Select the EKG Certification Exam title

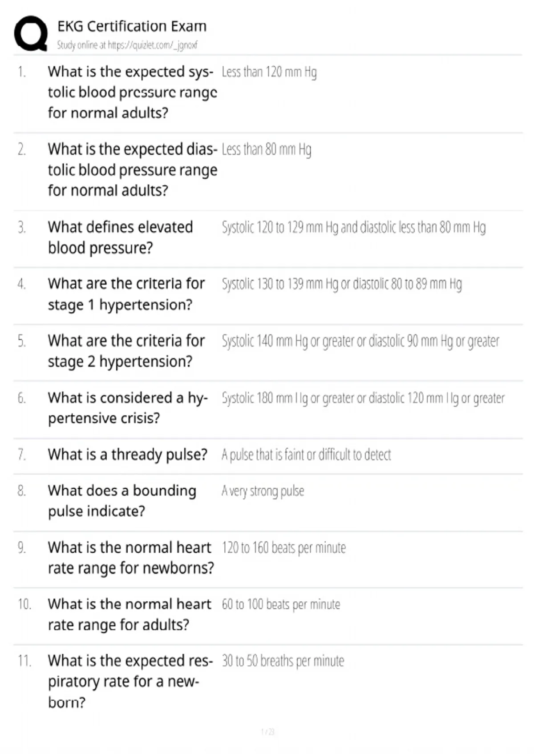(132, 26)
